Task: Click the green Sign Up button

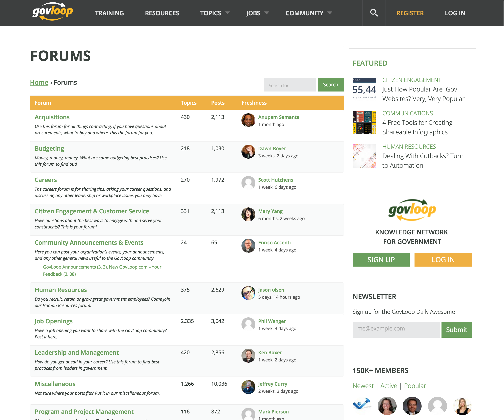Action: 381,260
